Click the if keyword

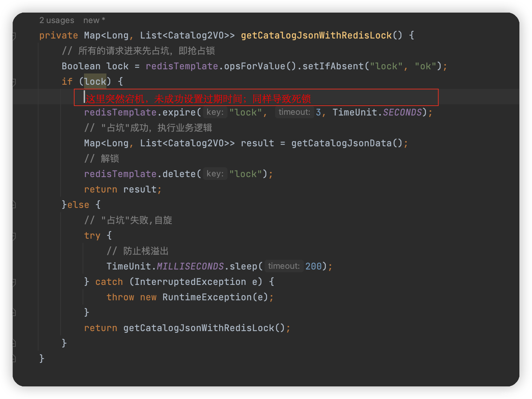click(67, 82)
